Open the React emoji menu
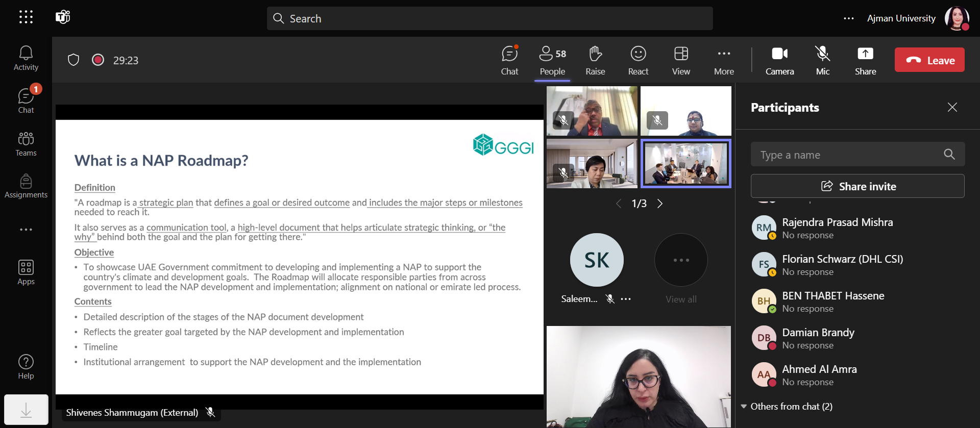Viewport: 980px width, 428px height. 638,60
